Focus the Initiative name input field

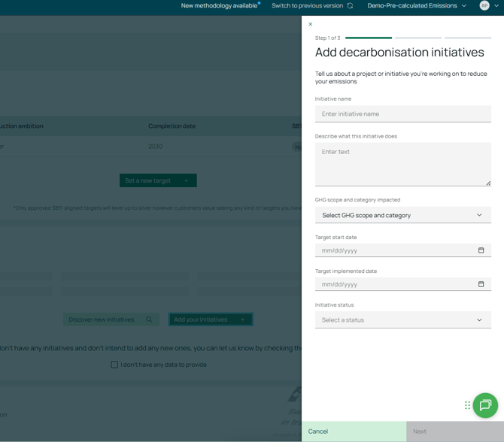pos(402,114)
